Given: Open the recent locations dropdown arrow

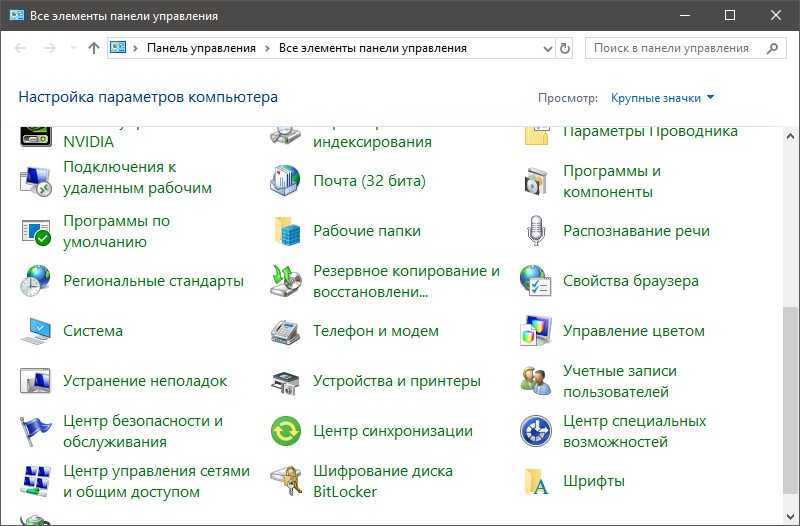Looking at the screenshot, I should pos(73,48).
